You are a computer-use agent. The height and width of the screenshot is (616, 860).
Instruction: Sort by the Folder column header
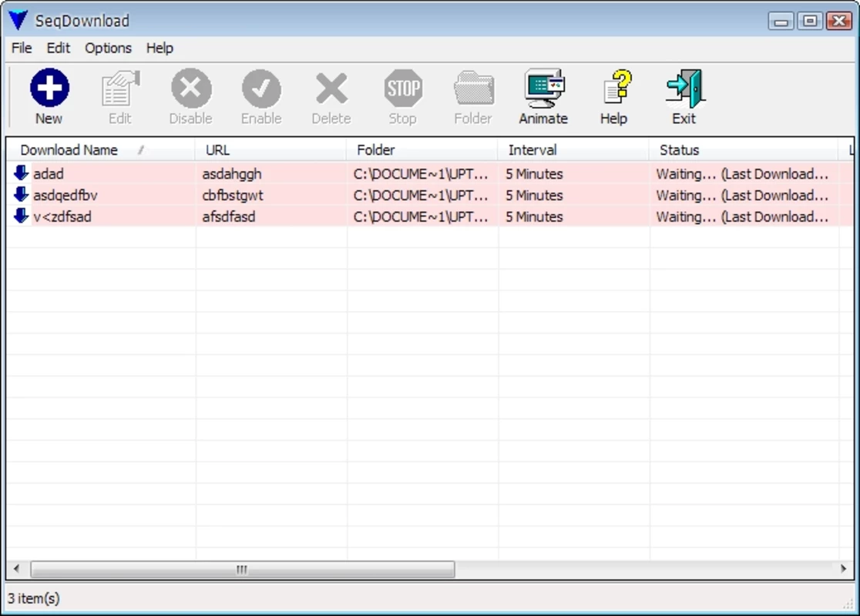[x=422, y=149]
